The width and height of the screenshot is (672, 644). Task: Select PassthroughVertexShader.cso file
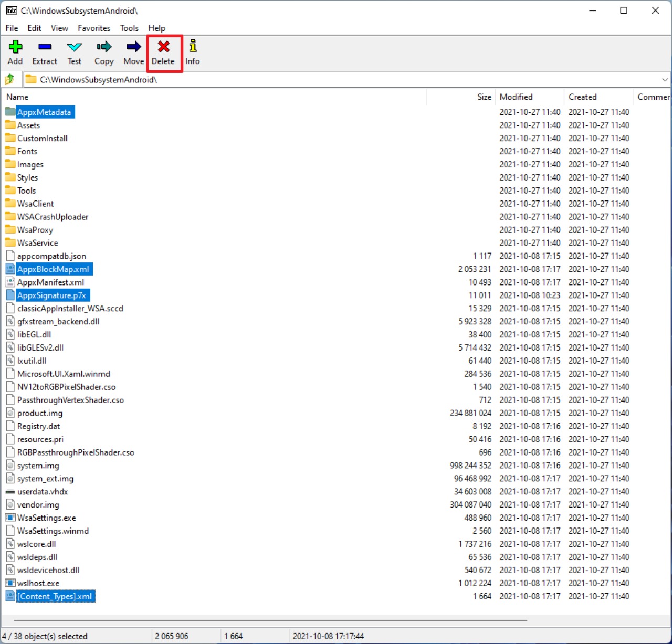click(70, 400)
